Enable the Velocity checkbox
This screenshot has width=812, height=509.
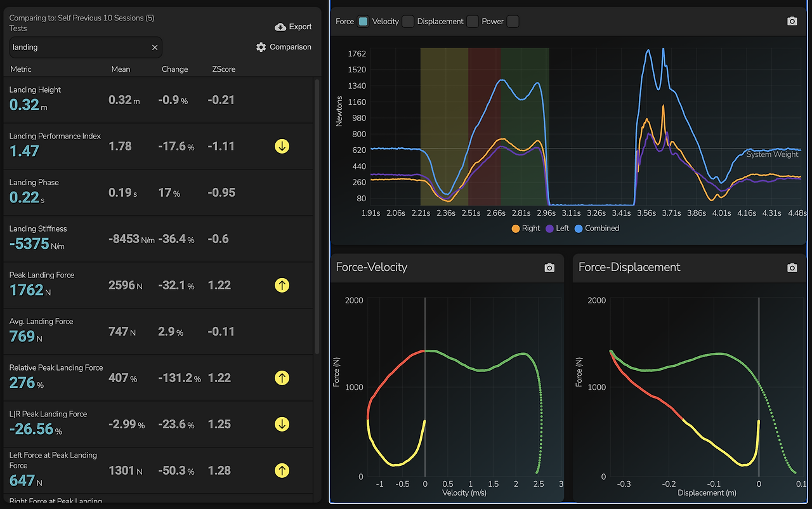pyautogui.click(x=408, y=22)
